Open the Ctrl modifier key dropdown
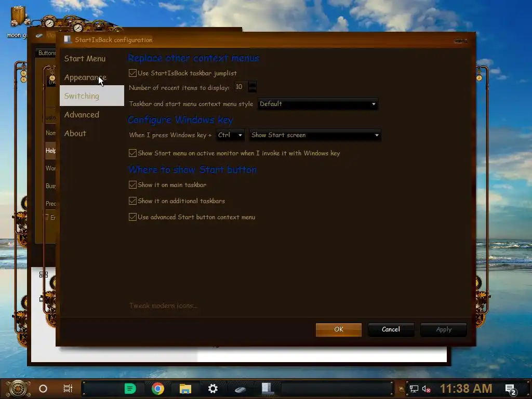Screen dimensions: 532x399 point(230,135)
